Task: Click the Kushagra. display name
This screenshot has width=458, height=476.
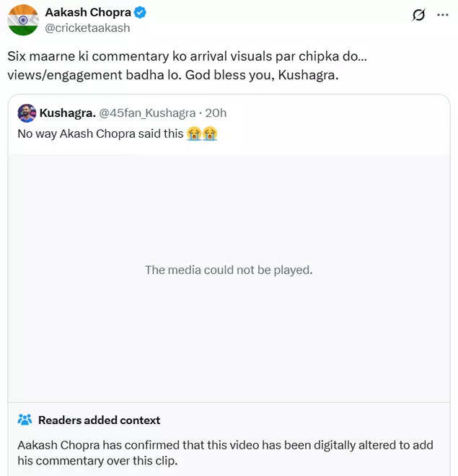Action: (68, 113)
